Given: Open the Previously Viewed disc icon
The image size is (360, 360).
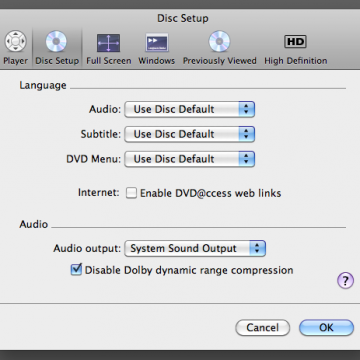Looking at the screenshot, I should [219, 42].
